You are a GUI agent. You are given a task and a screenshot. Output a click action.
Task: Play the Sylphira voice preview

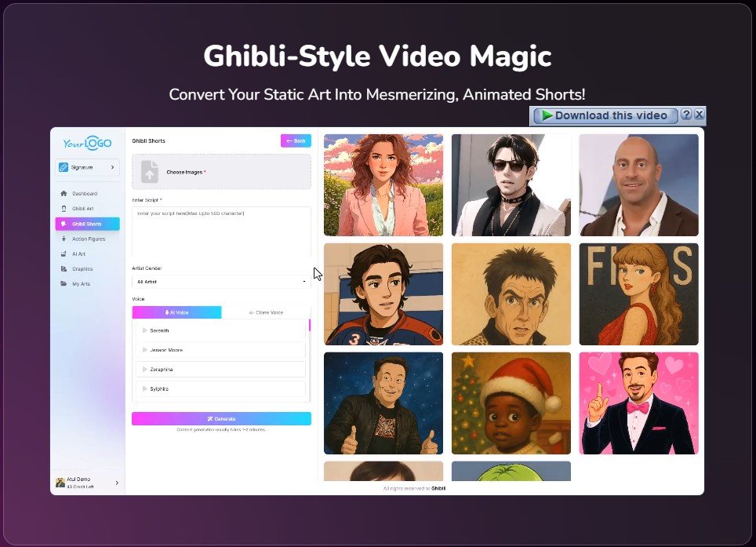tap(145, 388)
